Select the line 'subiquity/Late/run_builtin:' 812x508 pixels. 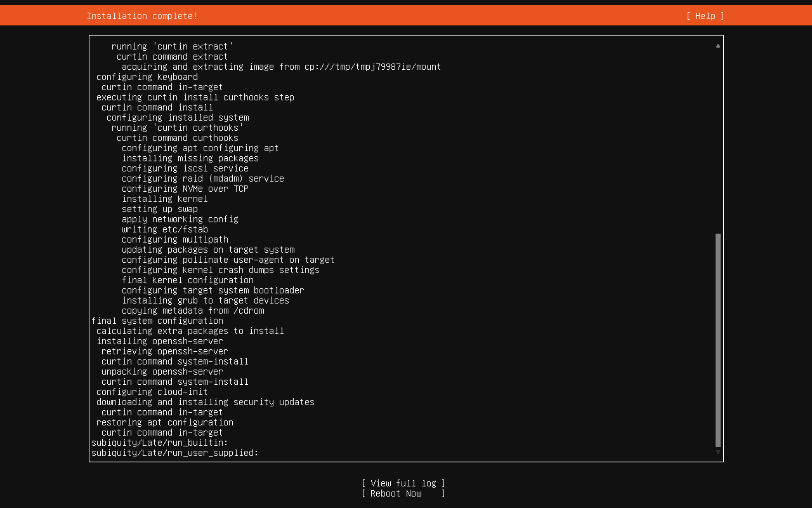click(x=160, y=443)
